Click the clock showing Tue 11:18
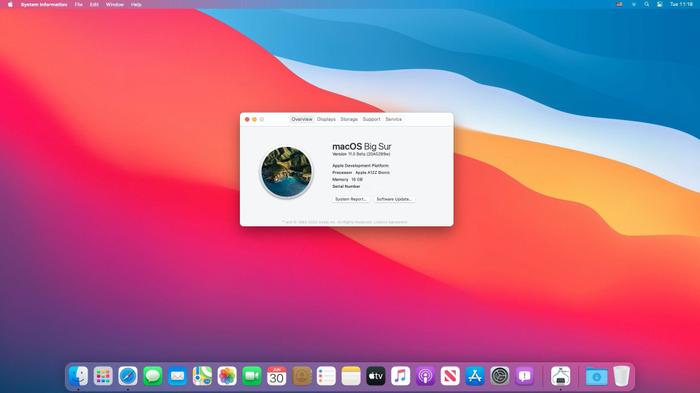Screen dimensions: 700x393 coord(681,4)
